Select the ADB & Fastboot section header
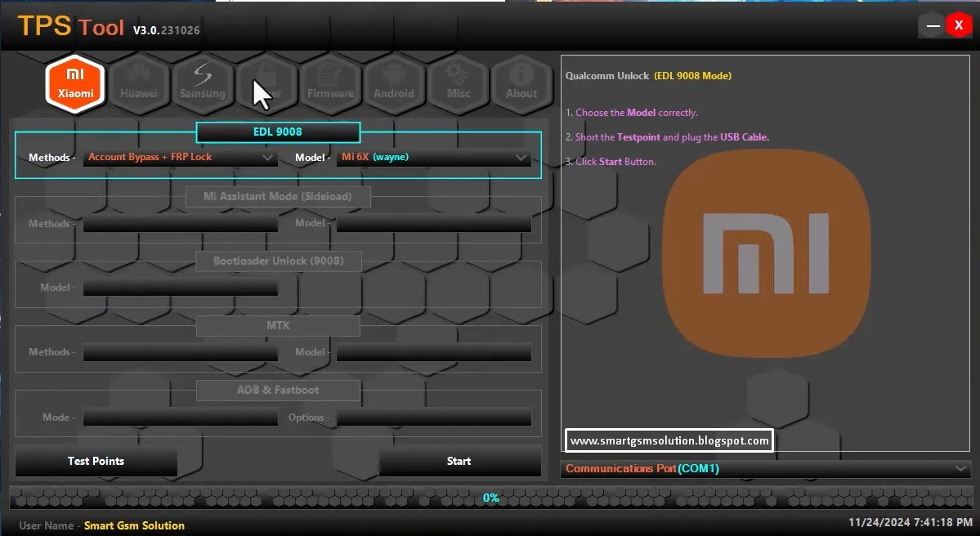This screenshot has width=980, height=536. pos(278,390)
